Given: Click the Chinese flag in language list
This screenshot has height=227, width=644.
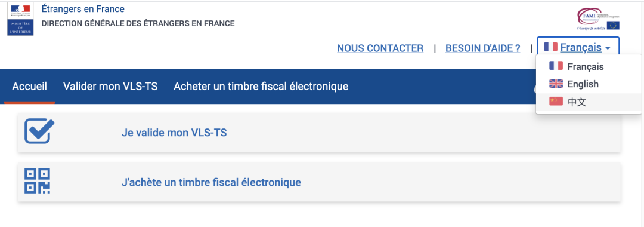Looking at the screenshot, I should [556, 101].
